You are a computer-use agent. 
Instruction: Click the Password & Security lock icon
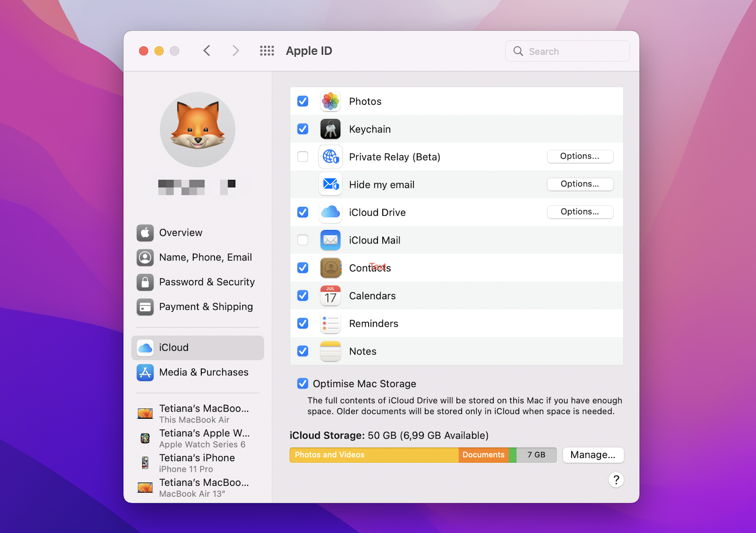coord(145,282)
